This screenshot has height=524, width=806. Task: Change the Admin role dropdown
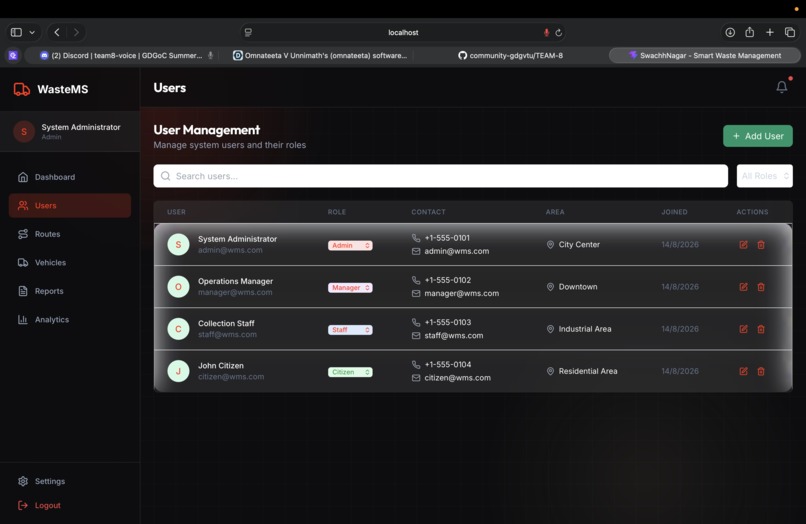(350, 245)
